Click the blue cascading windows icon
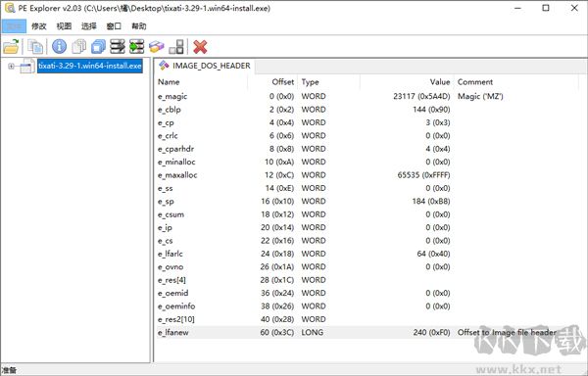588x376 pixels. pos(98,46)
